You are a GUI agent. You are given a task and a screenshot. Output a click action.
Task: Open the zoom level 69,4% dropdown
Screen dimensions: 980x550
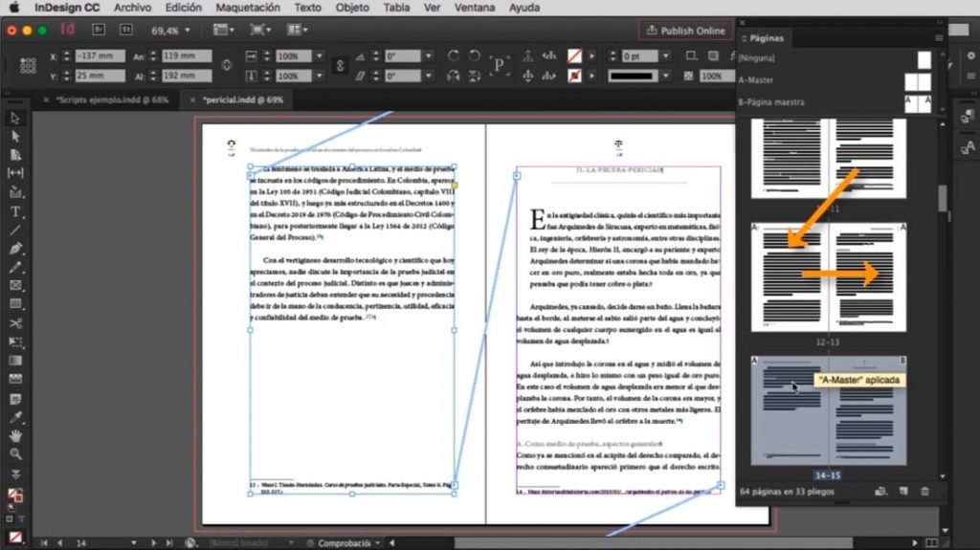pyautogui.click(x=187, y=31)
